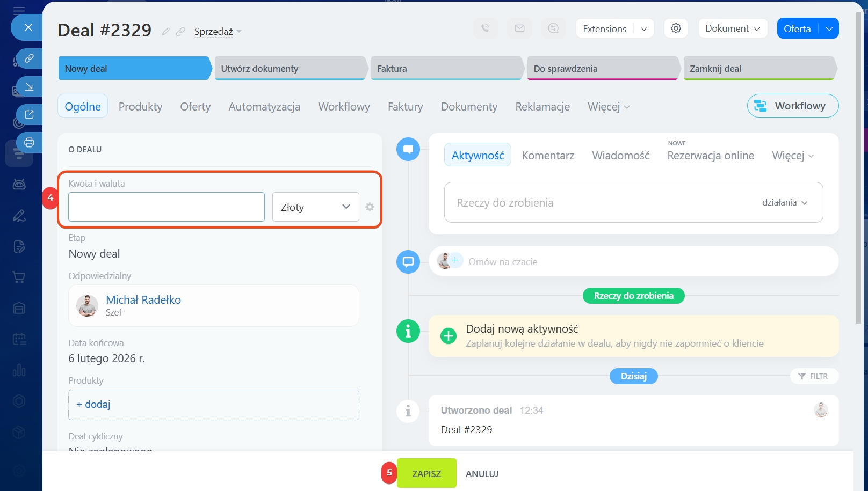
Task: Select the Faktura deal stage
Action: tap(446, 69)
